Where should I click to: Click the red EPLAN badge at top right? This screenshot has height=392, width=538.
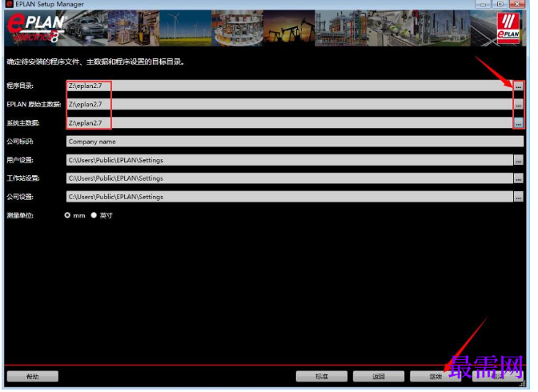[x=508, y=29]
